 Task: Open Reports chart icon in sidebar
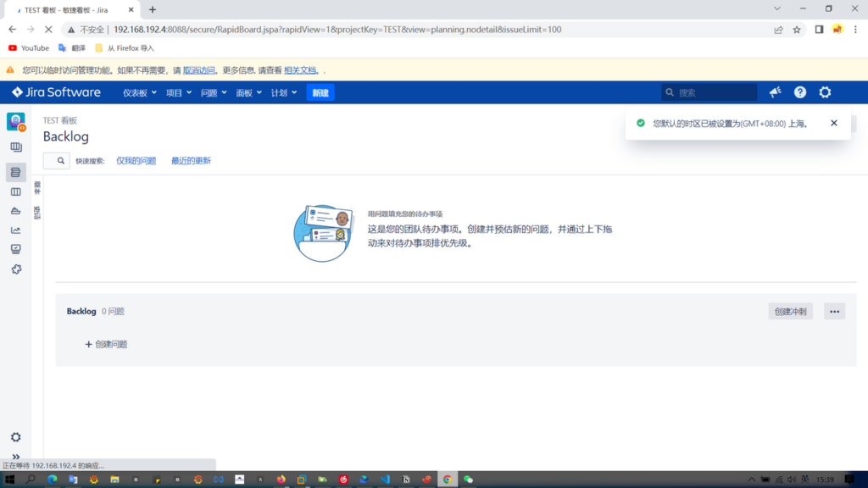[15, 230]
